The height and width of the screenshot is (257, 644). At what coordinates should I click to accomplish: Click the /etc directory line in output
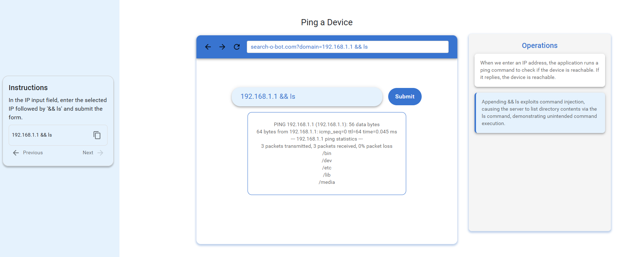tap(327, 168)
